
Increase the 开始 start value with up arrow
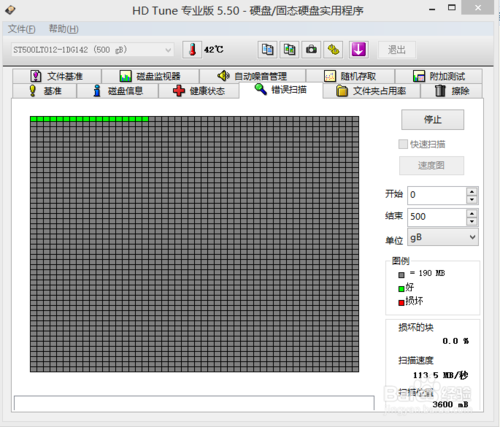point(472,191)
